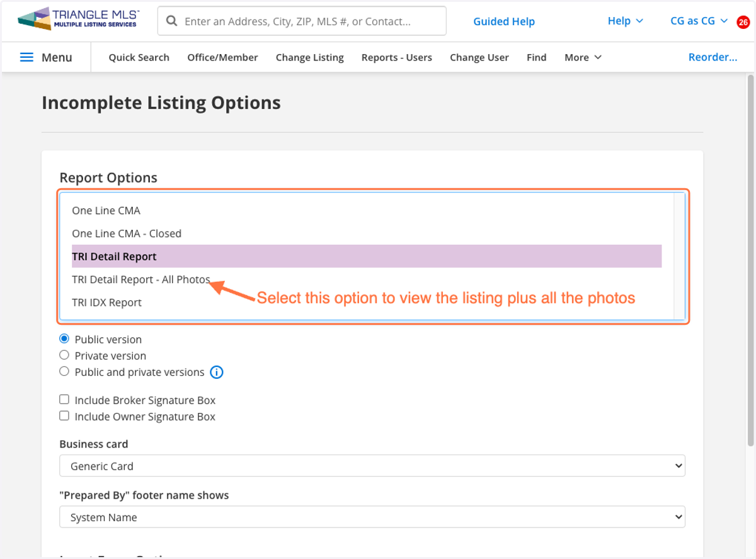This screenshot has height=559, width=756.
Task: Select Change User menu item
Action: click(479, 57)
